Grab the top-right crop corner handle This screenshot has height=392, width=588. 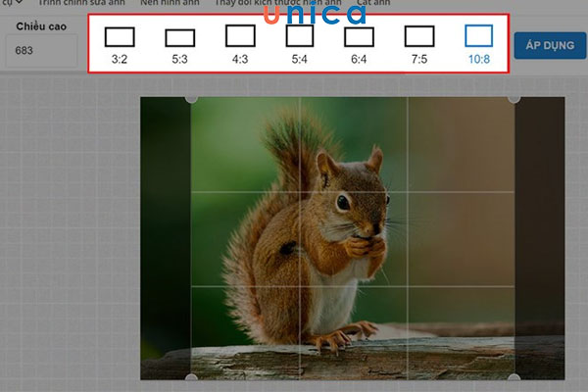514,99
